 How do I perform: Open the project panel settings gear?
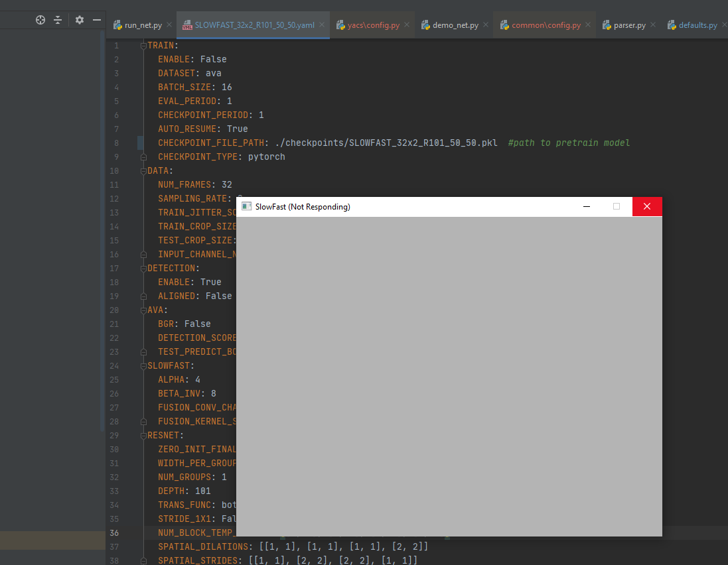(78, 20)
